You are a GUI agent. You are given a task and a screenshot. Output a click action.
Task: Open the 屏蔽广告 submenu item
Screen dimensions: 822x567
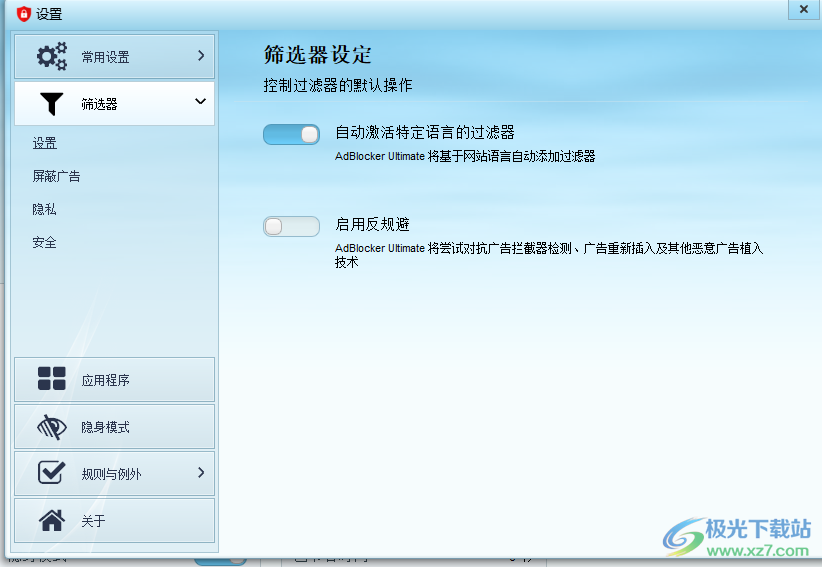[57, 176]
